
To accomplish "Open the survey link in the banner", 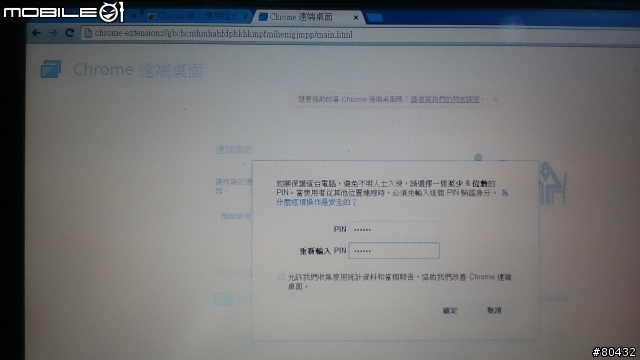I will (x=445, y=99).
